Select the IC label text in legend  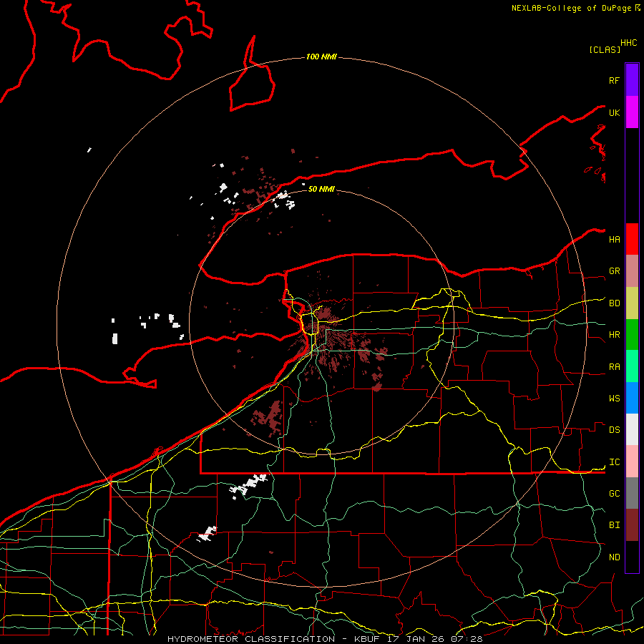pyautogui.click(x=614, y=462)
